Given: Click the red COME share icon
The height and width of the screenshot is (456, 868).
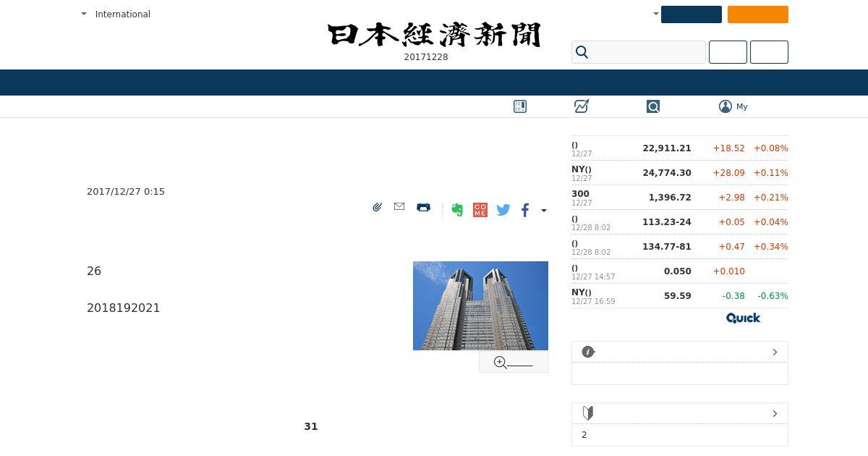Looking at the screenshot, I should [480, 210].
